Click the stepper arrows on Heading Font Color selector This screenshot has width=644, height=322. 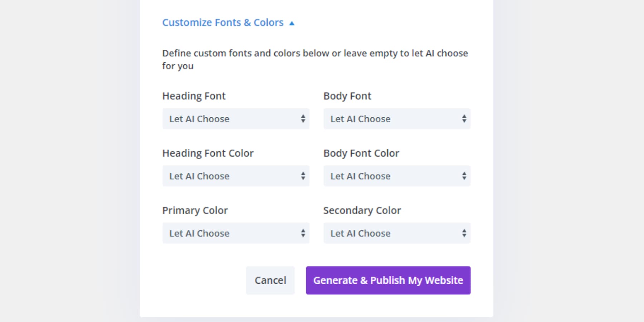click(302, 176)
